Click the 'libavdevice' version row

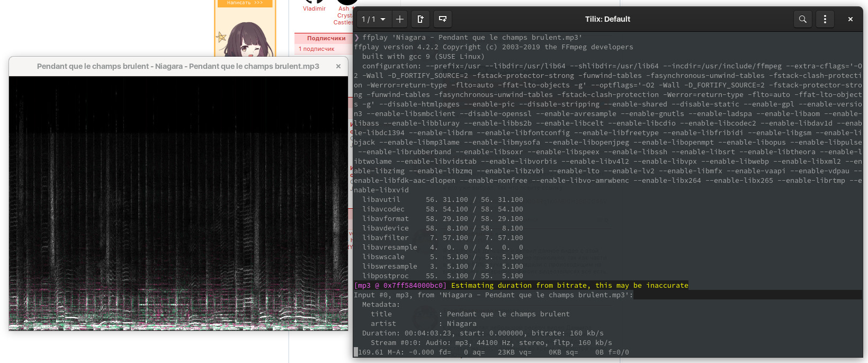coord(443,228)
